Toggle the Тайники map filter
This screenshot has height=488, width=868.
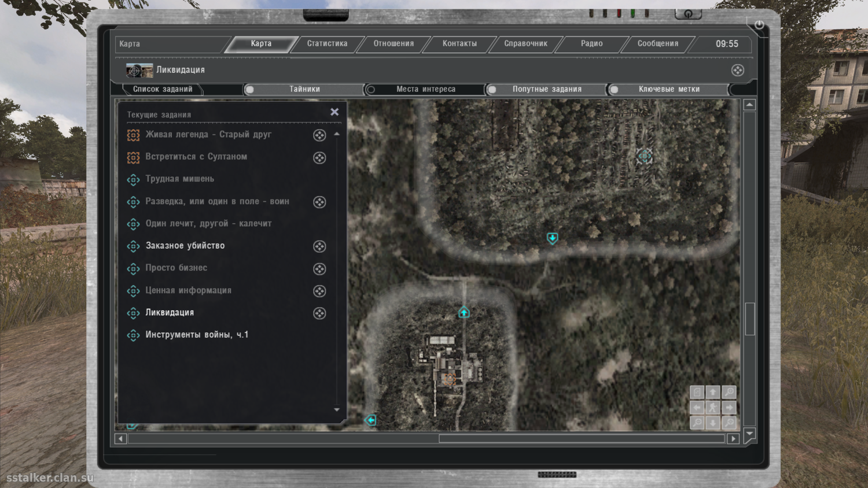pyautogui.click(x=304, y=89)
